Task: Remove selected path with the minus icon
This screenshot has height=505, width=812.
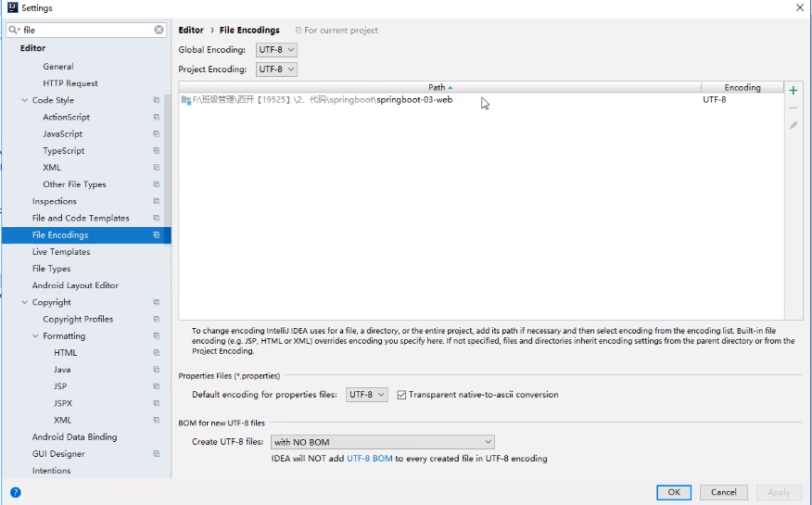Action: [793, 108]
